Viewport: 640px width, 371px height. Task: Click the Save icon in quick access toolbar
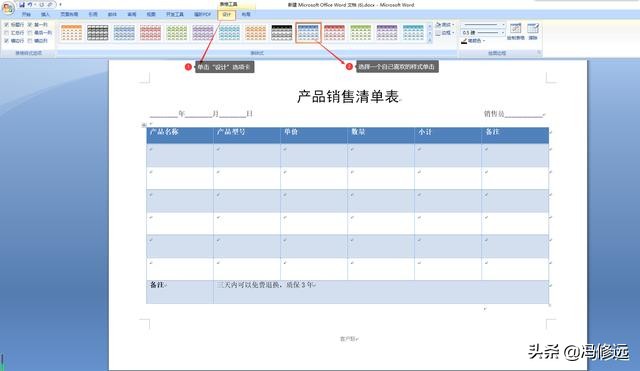(22, 4)
